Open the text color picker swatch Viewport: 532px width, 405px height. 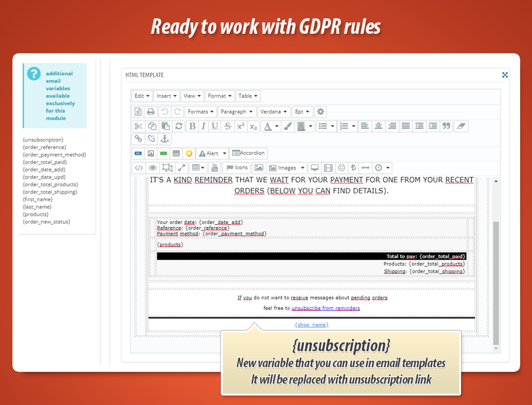coord(268,126)
